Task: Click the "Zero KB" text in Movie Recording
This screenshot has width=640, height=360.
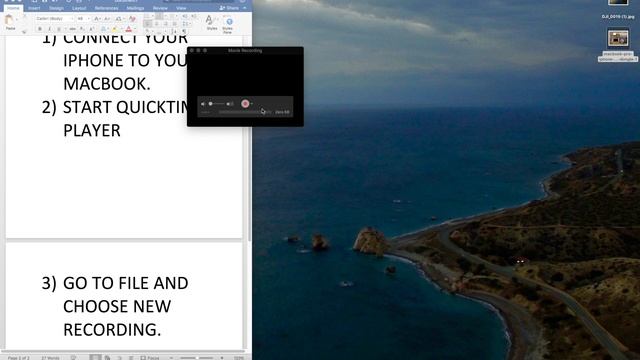Action: pos(282,112)
